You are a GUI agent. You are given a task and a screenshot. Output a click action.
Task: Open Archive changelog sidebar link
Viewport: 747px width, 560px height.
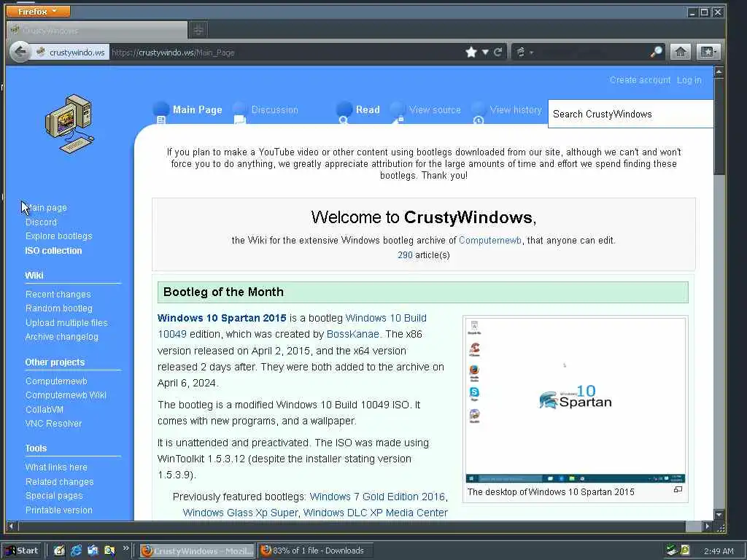pos(61,337)
